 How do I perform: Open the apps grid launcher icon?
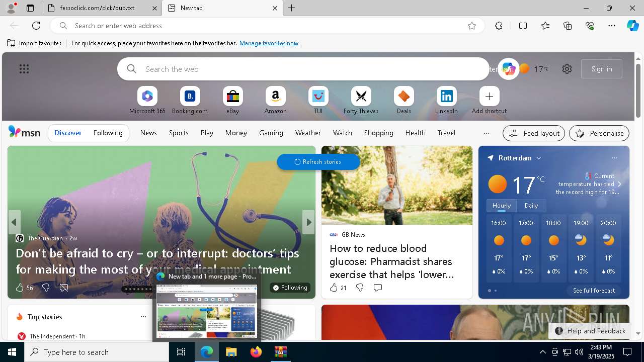24,69
